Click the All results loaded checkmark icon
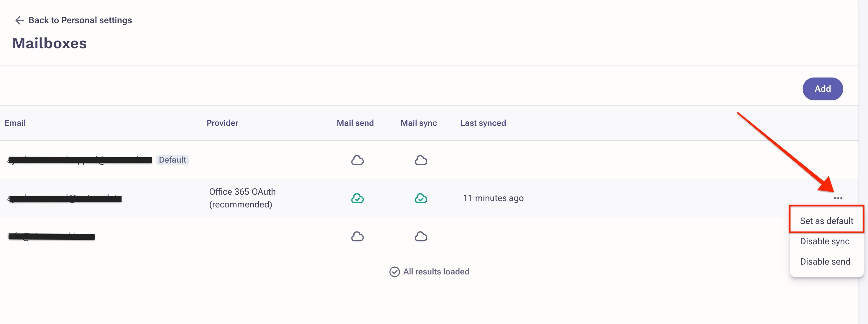Image resolution: width=868 pixels, height=324 pixels. pos(394,272)
